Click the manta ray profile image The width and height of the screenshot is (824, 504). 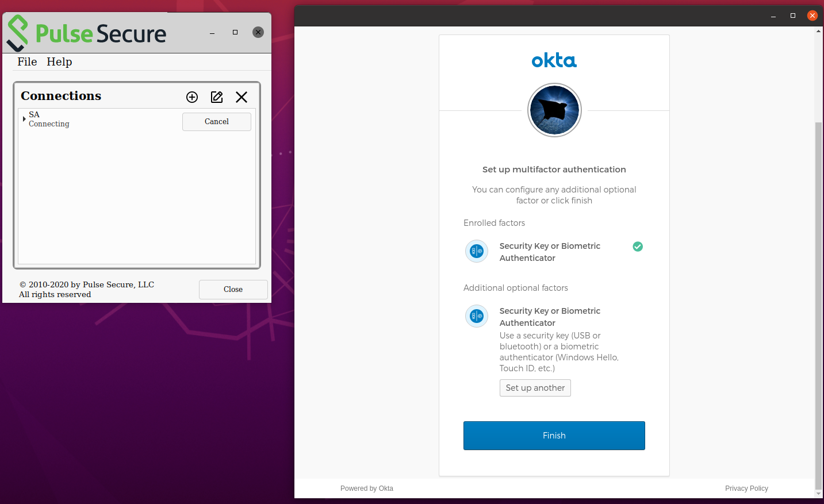(x=554, y=110)
